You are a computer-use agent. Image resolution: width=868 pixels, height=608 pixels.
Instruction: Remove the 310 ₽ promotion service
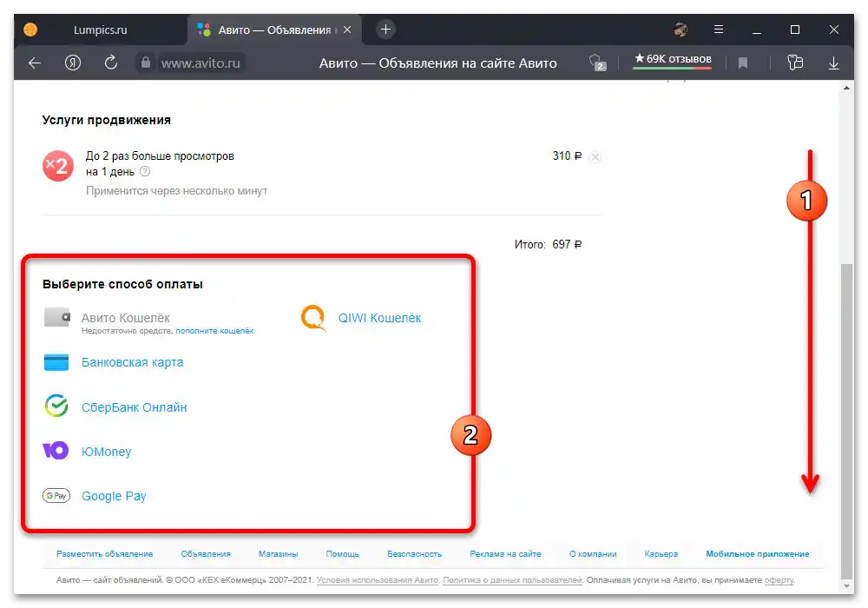tap(595, 156)
